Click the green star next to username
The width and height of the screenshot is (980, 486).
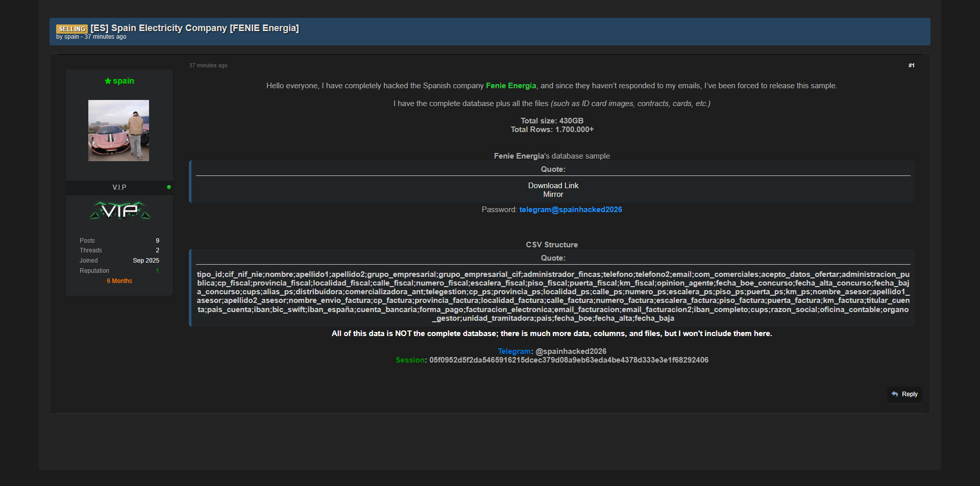coord(108,81)
